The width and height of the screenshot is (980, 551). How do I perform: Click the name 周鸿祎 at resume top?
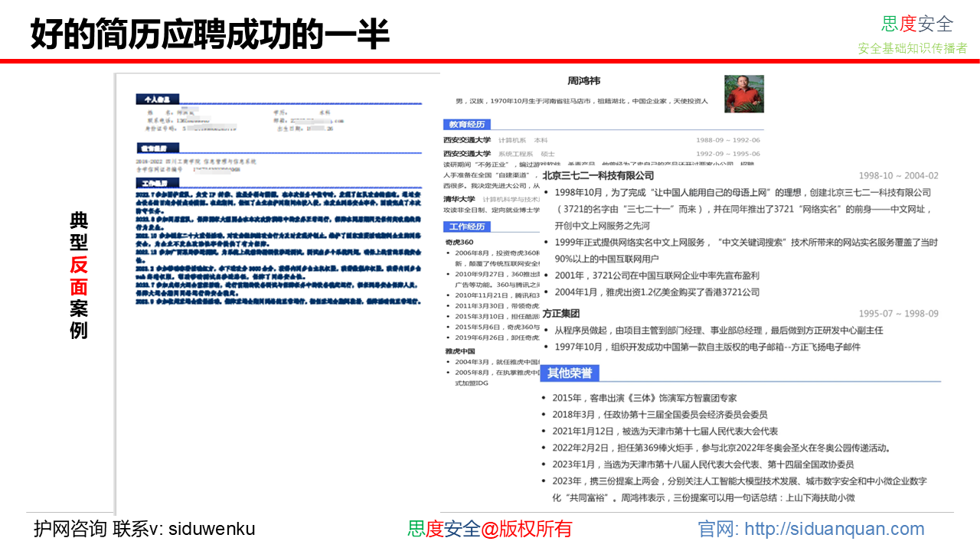(x=583, y=81)
